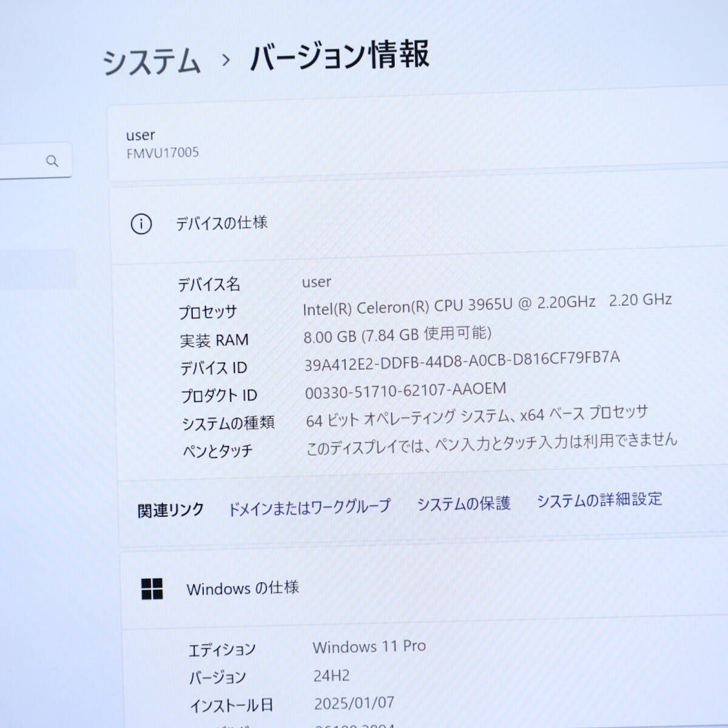Image resolution: width=728 pixels, height=728 pixels.
Task: Open システムの詳細設定 link
Action: click(x=599, y=500)
